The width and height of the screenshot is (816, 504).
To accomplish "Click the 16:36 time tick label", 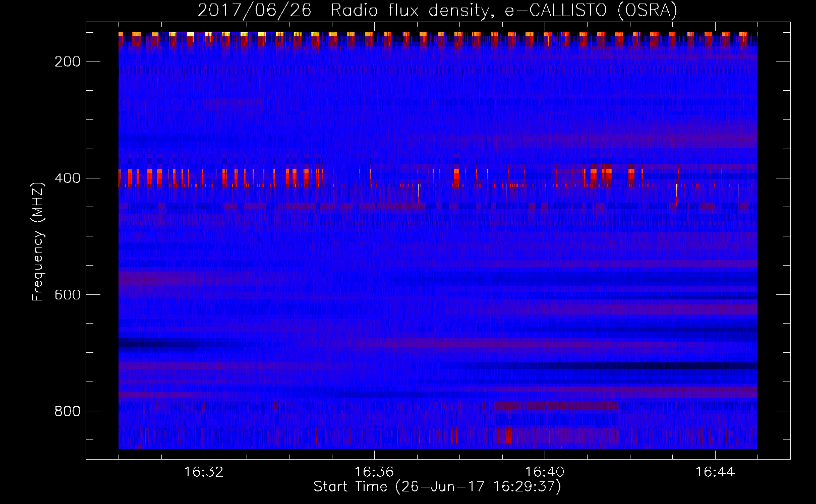I will pos(374,472).
